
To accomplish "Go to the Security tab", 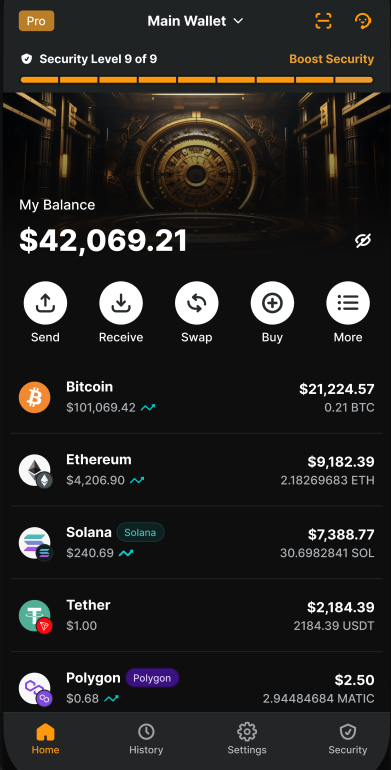I will pos(347,739).
